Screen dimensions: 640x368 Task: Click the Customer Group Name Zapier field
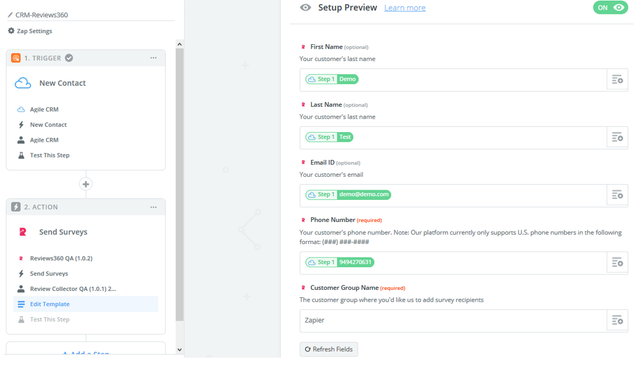pyautogui.click(x=453, y=320)
